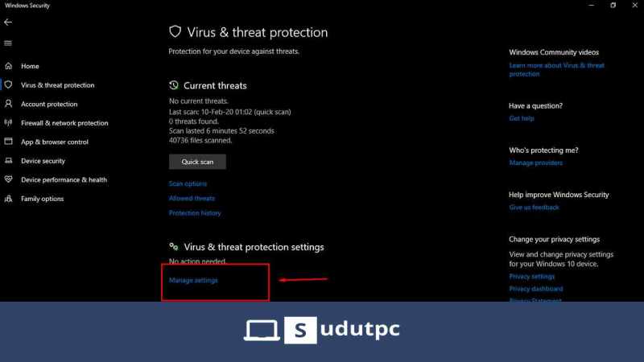The height and width of the screenshot is (362, 644).
Task: Click the App & browser control window icon
Action: 8,142
